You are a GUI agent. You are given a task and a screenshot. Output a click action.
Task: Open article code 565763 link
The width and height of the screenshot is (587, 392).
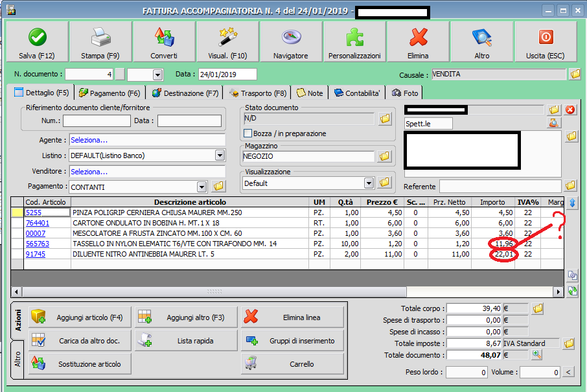click(x=37, y=244)
